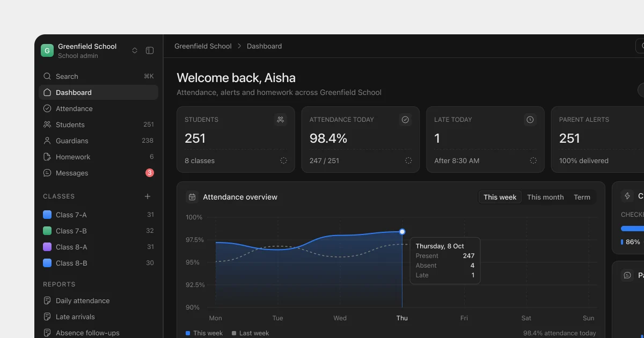Click the red Messages badge showing 3
The height and width of the screenshot is (338, 644).
(150, 173)
